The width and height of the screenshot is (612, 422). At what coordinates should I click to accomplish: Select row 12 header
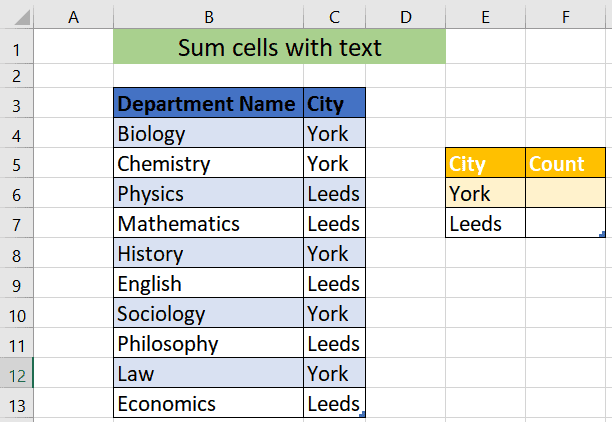17,374
